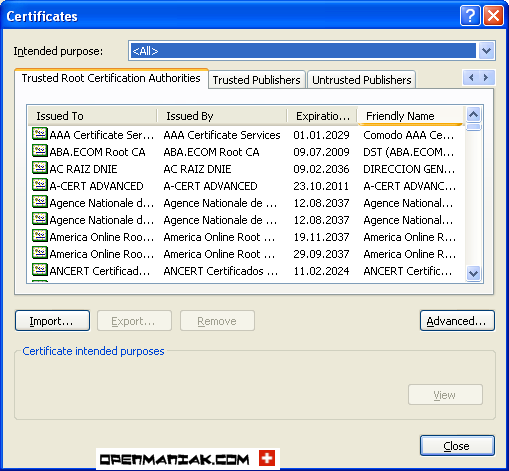This screenshot has height=471, width=509.
Task: Click ANCERT Certificados ... in Issued By column
Action: click(220, 271)
